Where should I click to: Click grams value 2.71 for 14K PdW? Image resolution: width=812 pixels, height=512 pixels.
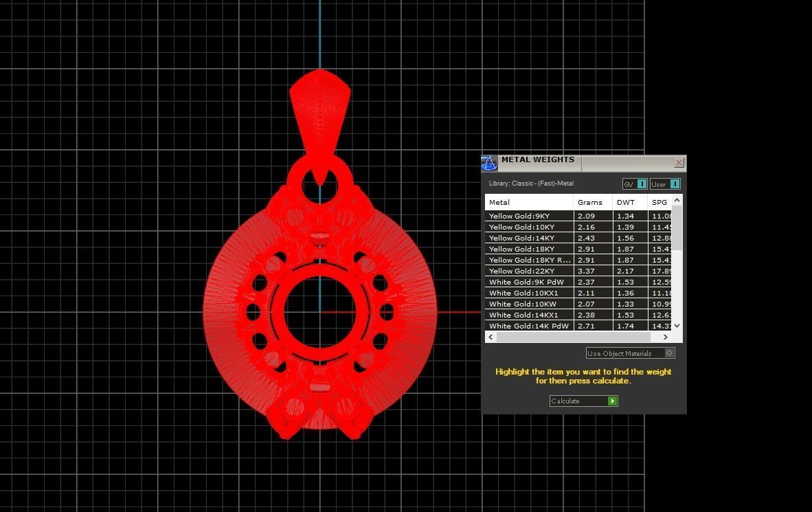(x=586, y=326)
